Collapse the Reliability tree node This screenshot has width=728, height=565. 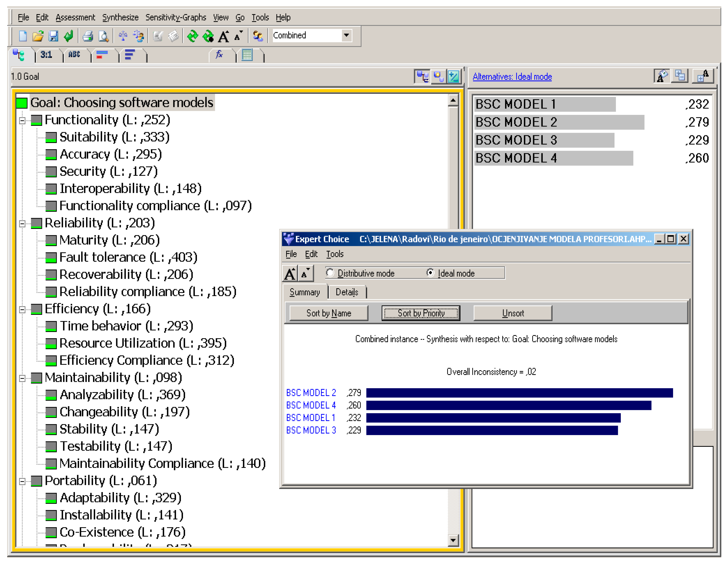(22, 224)
